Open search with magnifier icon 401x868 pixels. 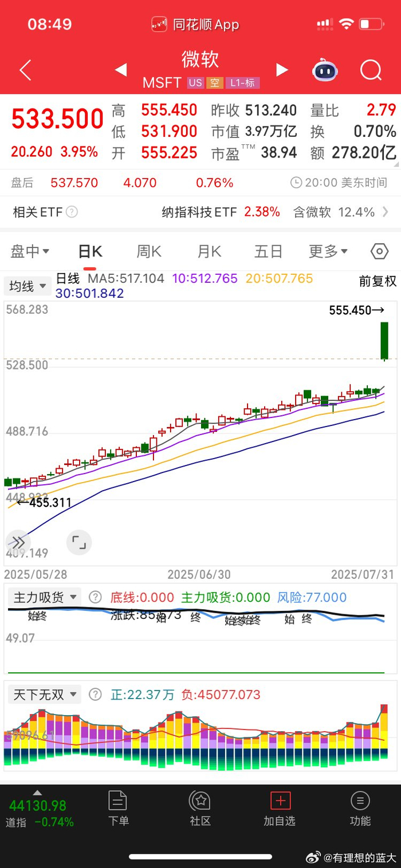tap(371, 70)
